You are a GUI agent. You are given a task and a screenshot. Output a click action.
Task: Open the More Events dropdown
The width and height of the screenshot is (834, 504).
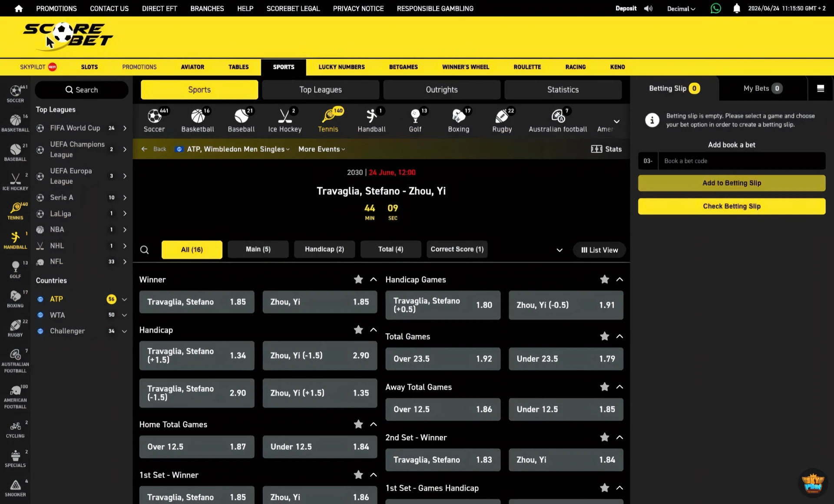(x=322, y=149)
